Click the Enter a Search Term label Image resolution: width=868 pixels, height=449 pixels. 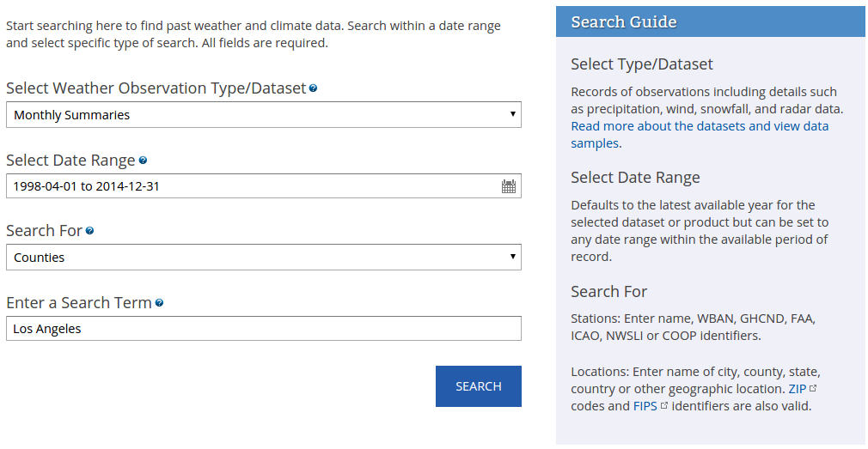pyautogui.click(x=78, y=303)
